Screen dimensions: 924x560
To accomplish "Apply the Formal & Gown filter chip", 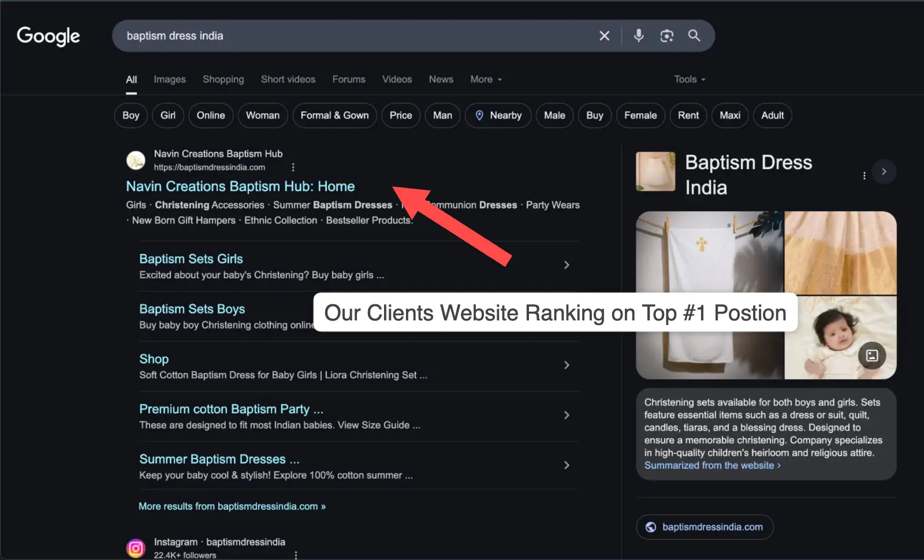I will pyautogui.click(x=334, y=115).
